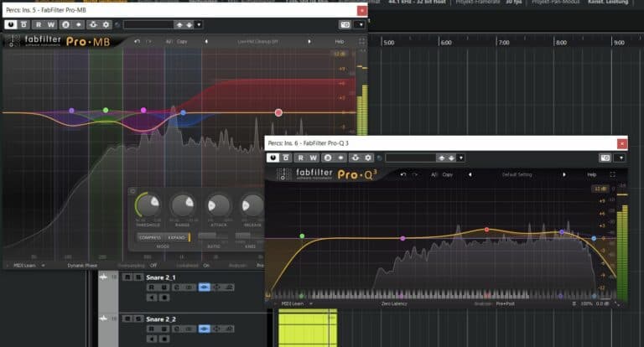
Task: Open the Pro-Q 3 host preset dropdown
Action: point(461,158)
